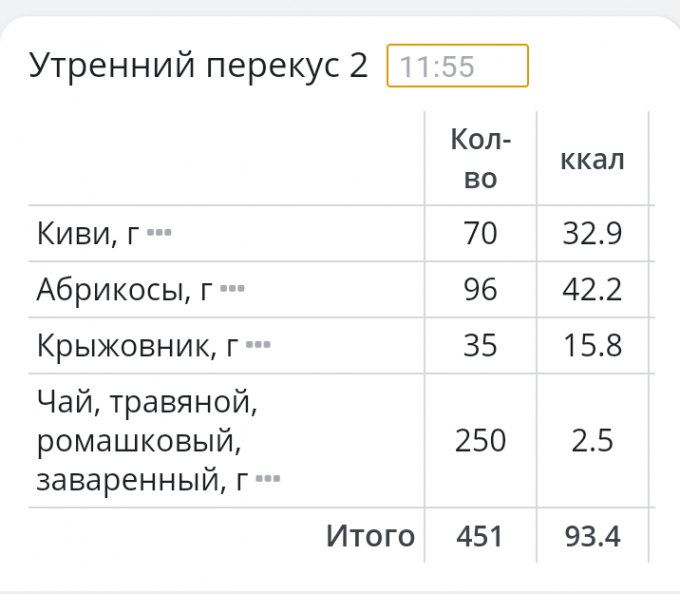Open the options dots next to Крыжовник

pos(258,345)
